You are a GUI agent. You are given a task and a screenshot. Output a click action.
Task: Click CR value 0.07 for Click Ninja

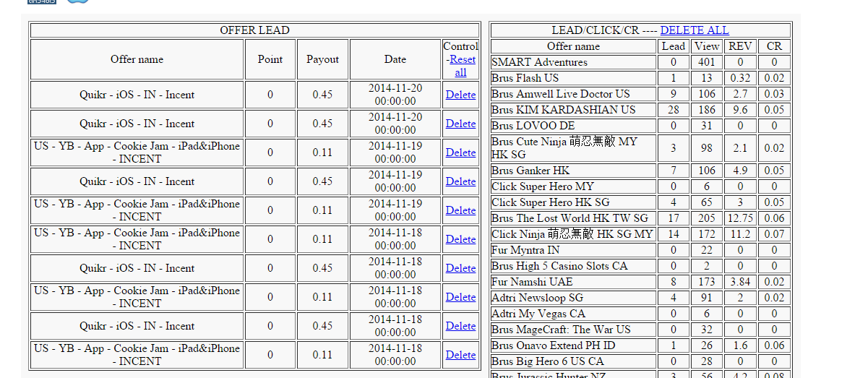774,234
